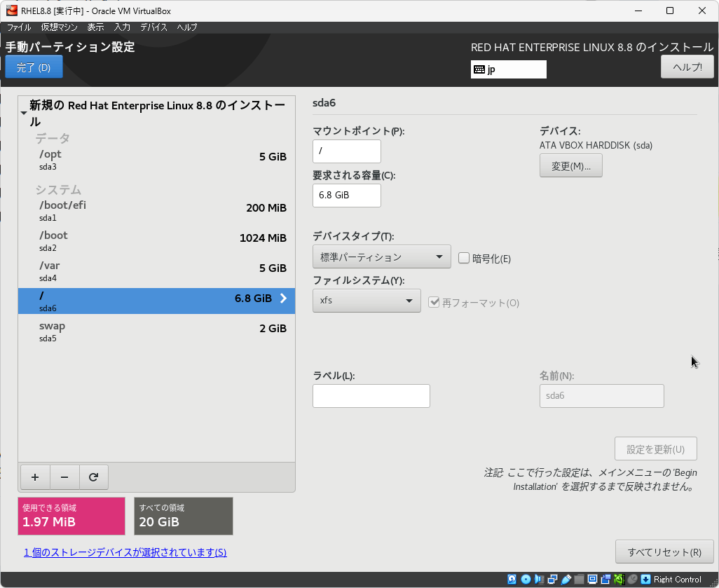Screen dimensions: 719x588
Task: Toggle the 再フォーマット(O) reformat checkbox
Action: point(433,302)
